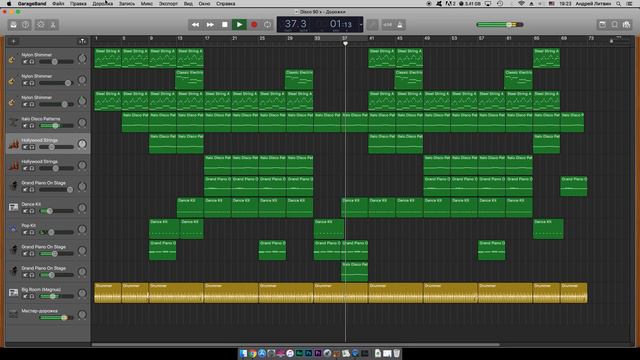Open the Library panel button
The width and height of the screenshot is (640, 360).
[13, 25]
